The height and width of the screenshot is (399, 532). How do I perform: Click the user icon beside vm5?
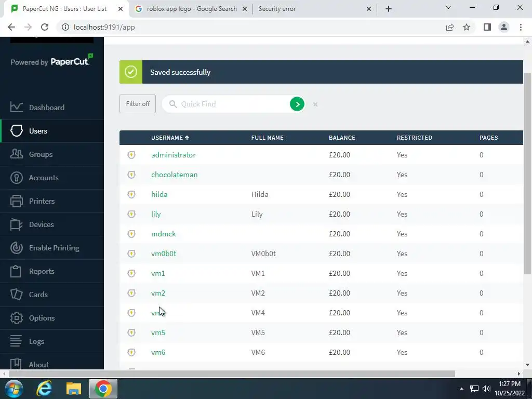(x=131, y=332)
